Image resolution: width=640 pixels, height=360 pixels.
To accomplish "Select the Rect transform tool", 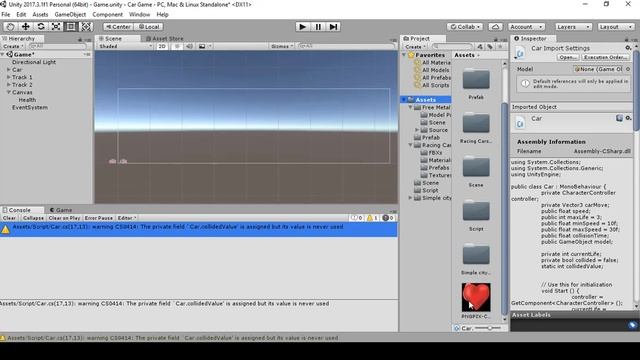I will [x=71, y=27].
